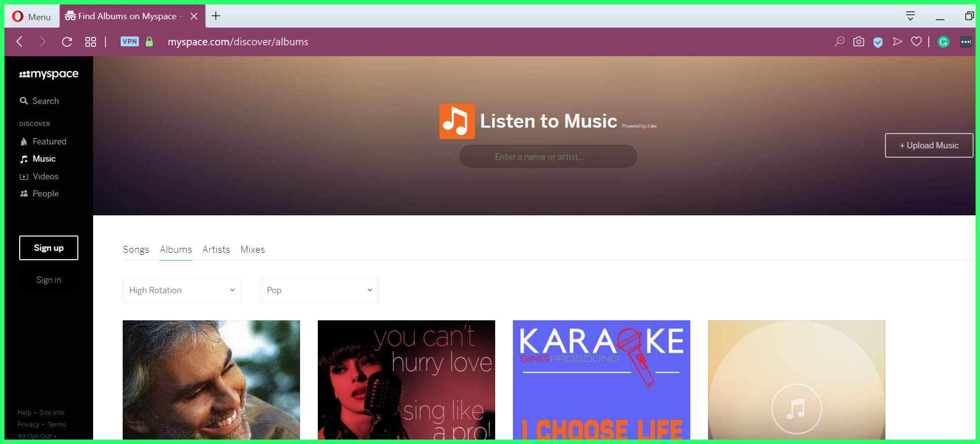
Task: Switch to the Songs tab
Action: [x=136, y=249]
